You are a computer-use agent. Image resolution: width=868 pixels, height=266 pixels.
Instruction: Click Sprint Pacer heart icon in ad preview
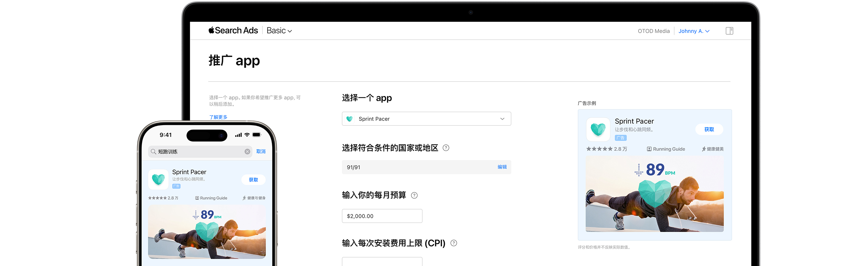coord(598,129)
